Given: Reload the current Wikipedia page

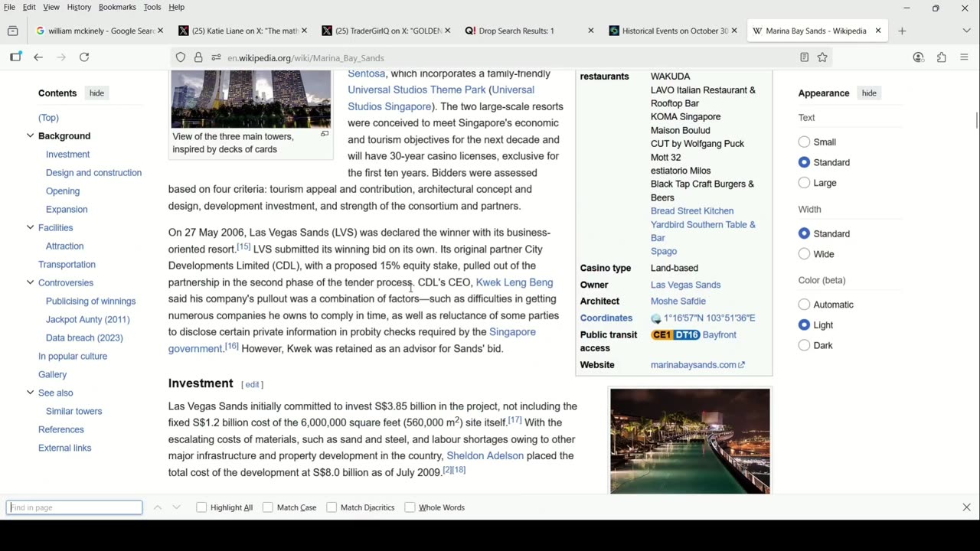Looking at the screenshot, I should 84,57.
